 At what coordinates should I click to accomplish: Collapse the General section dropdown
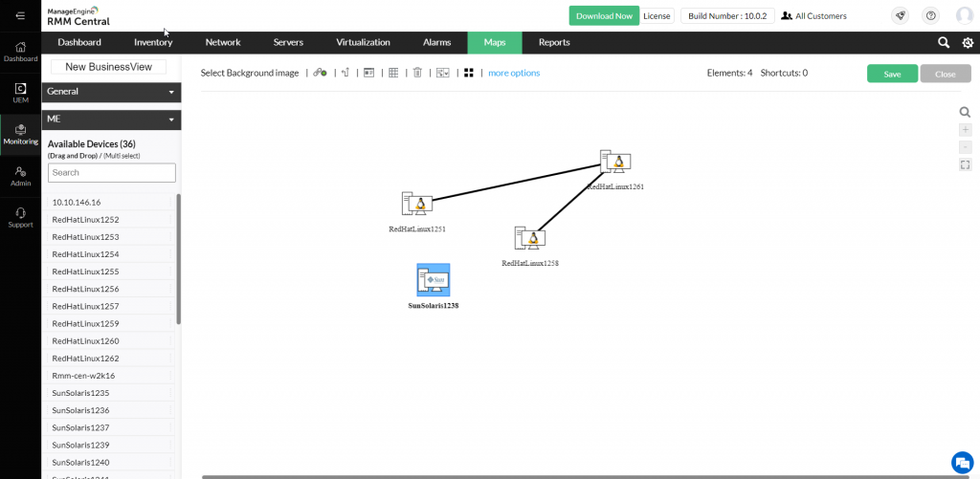pyautogui.click(x=171, y=92)
